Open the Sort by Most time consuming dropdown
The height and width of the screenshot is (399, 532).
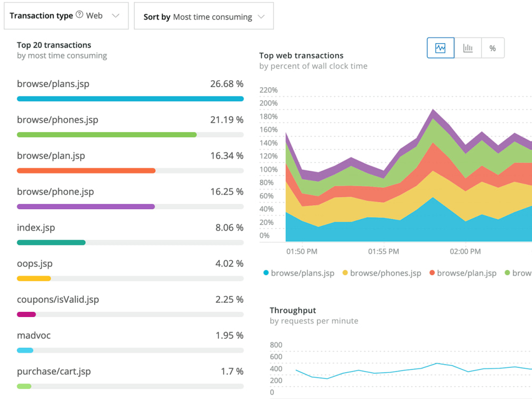click(204, 16)
